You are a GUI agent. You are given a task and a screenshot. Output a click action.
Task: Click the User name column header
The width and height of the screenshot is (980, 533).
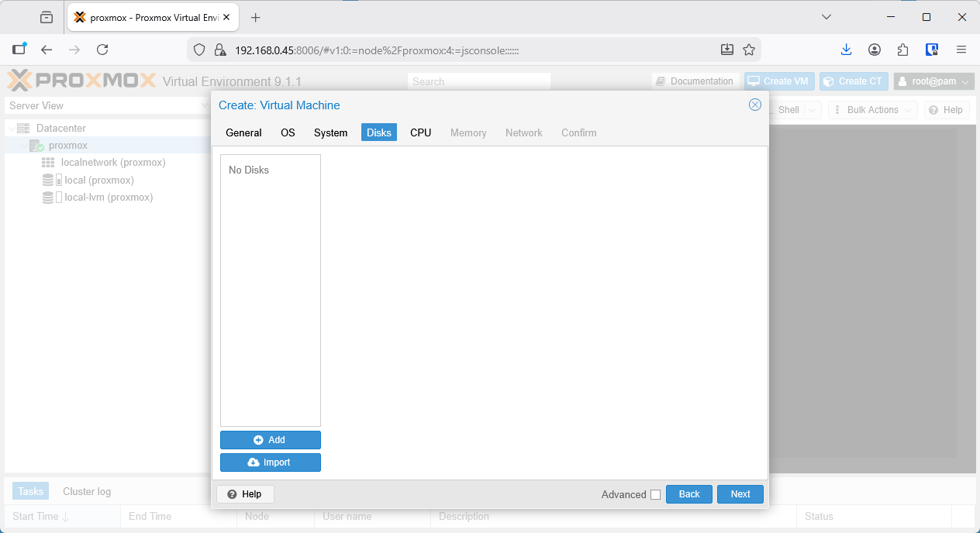pyautogui.click(x=372, y=516)
